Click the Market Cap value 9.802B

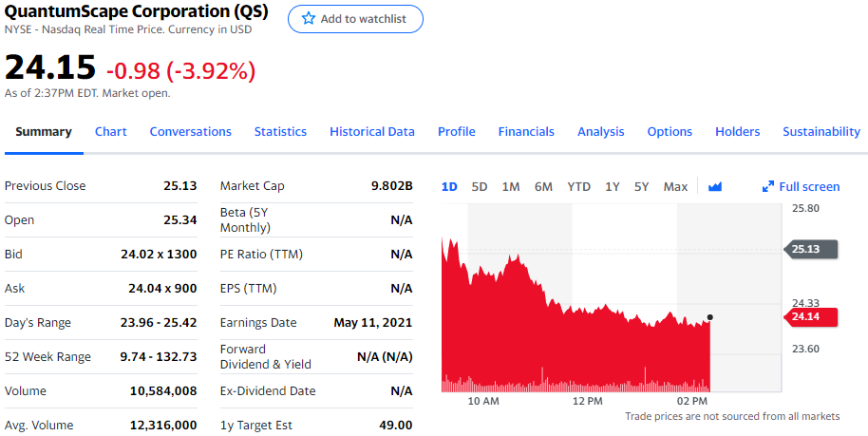392,185
